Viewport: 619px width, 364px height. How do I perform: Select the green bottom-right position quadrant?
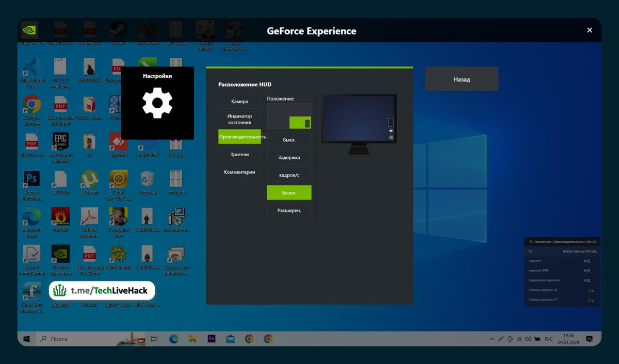pyautogui.click(x=300, y=122)
